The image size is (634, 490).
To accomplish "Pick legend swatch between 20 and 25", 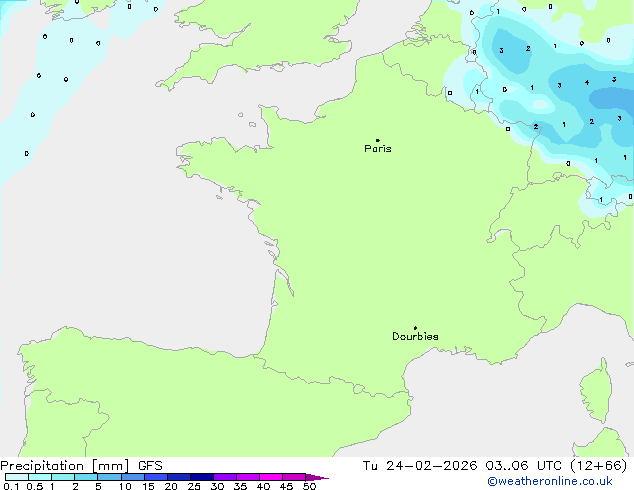I will click(x=179, y=477).
